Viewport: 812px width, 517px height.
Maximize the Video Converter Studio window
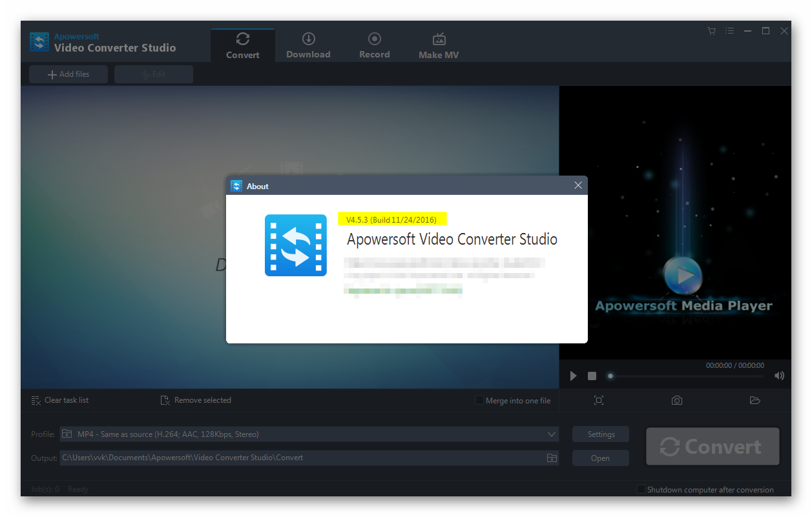[x=765, y=31]
